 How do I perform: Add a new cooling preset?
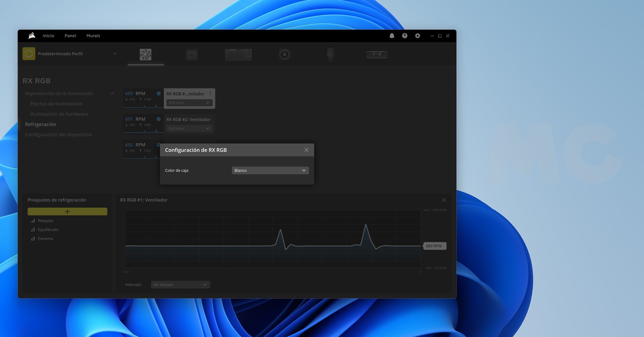coord(67,211)
